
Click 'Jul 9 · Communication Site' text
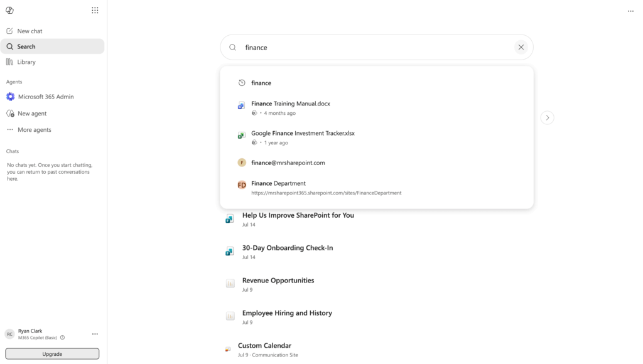tap(267, 355)
